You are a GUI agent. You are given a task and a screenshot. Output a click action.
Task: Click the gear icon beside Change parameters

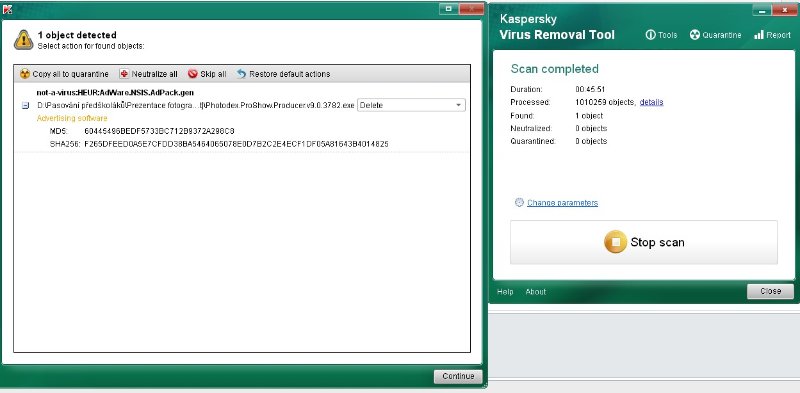pos(519,202)
